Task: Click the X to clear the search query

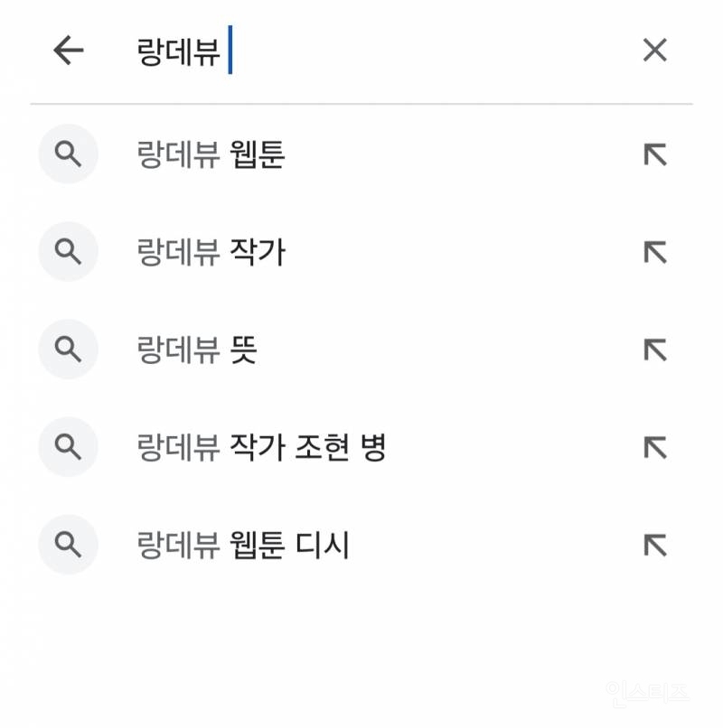Action: (654, 51)
